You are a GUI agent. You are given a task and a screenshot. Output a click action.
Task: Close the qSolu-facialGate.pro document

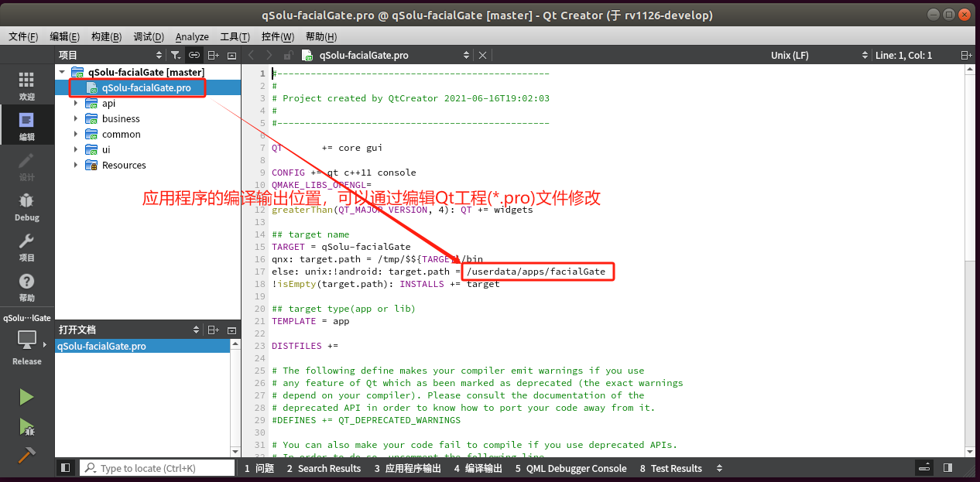point(482,55)
